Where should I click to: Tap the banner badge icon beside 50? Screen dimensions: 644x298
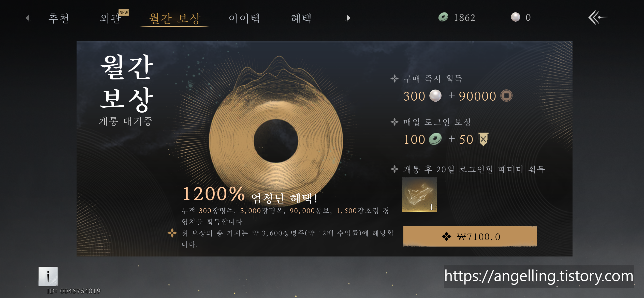pyautogui.click(x=483, y=139)
